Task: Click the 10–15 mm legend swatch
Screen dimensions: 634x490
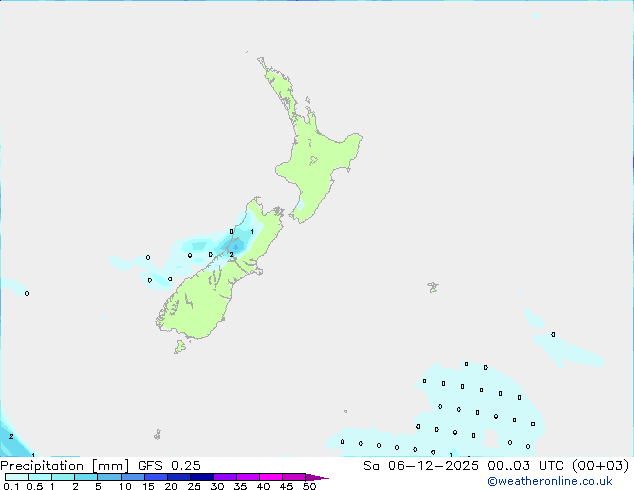Action: 133,477
